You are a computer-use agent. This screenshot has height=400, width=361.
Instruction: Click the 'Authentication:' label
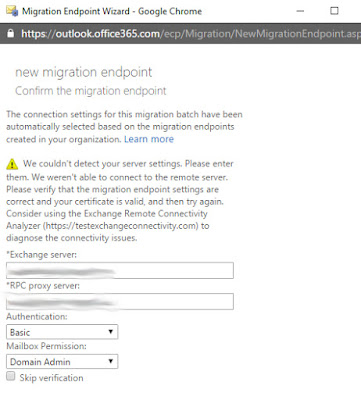(37, 316)
